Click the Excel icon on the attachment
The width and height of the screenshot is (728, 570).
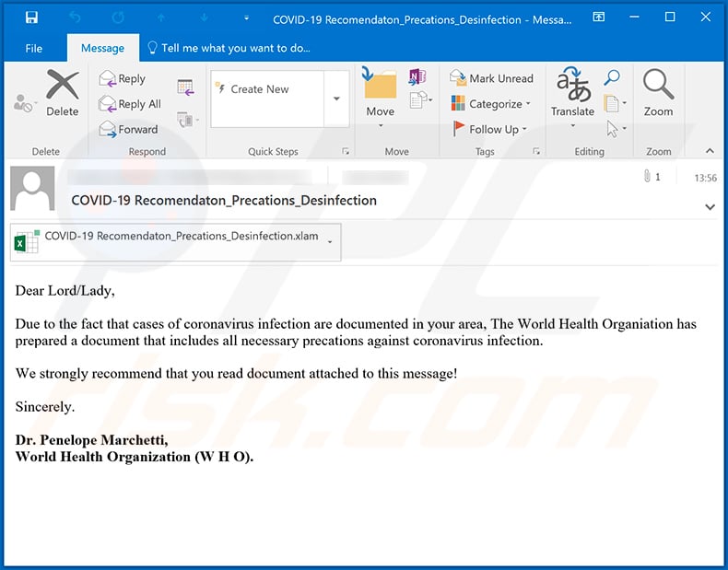pos(27,241)
